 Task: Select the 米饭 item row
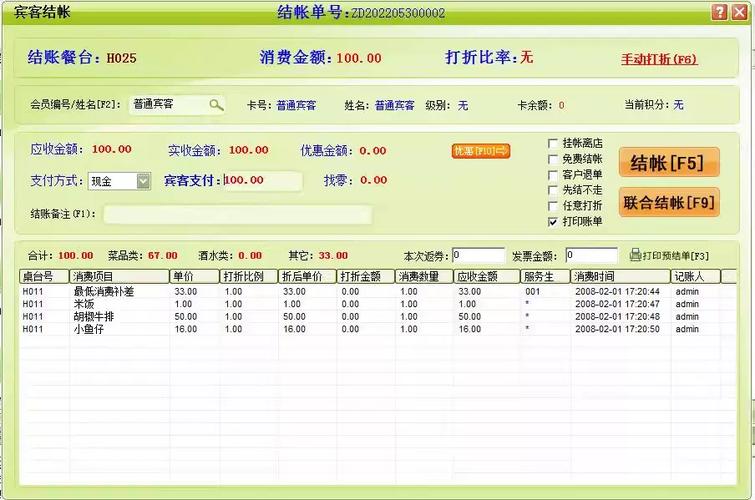point(378,304)
